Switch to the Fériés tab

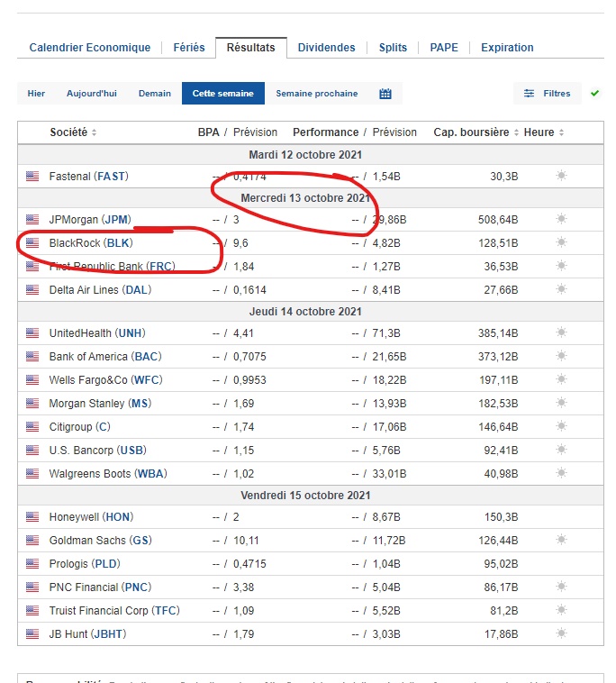pos(189,48)
